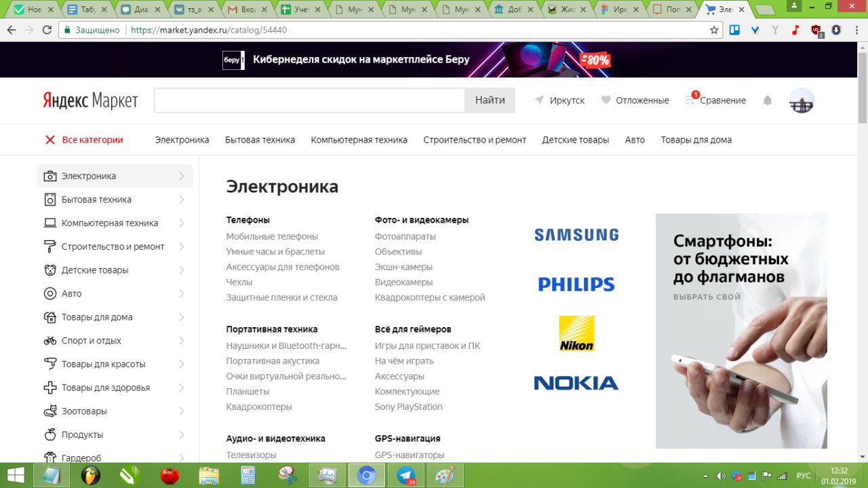This screenshot has width=868, height=488.
Task: Expand Бытовая техника sidebar chevron
Action: pyautogui.click(x=182, y=200)
